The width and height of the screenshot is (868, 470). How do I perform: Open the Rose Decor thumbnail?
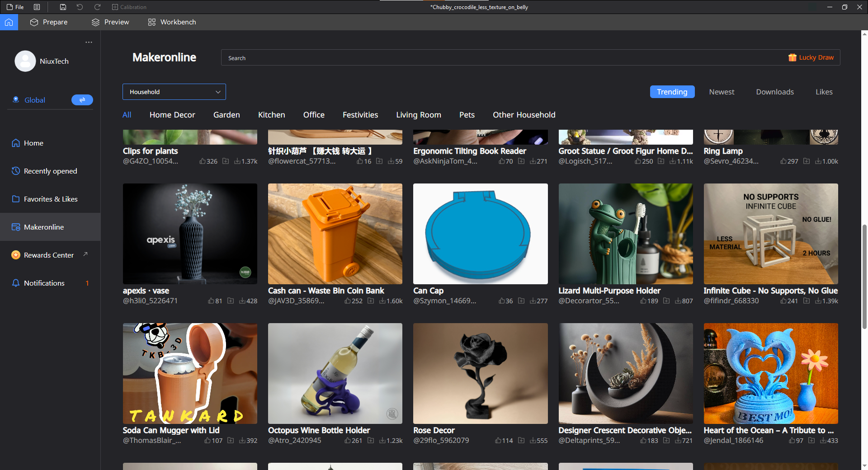(x=480, y=373)
